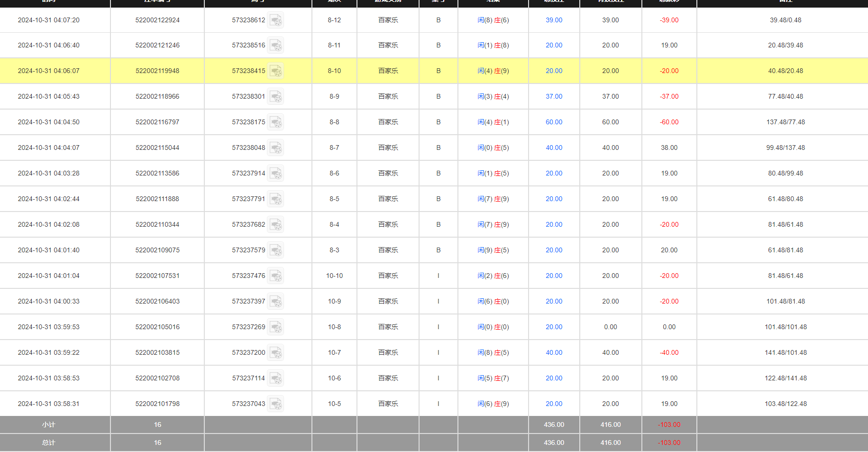Open 闲(8) 庄(6) result details
This screenshot has height=452, width=868.
click(x=493, y=20)
